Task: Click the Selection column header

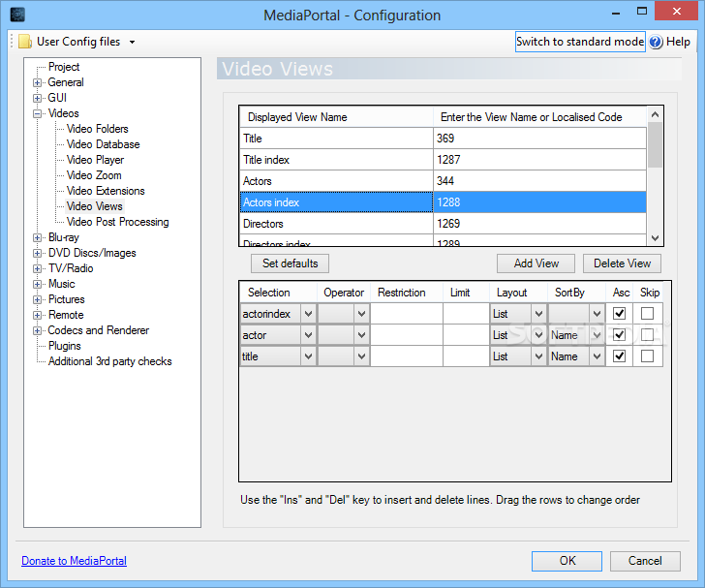Action: [278, 293]
